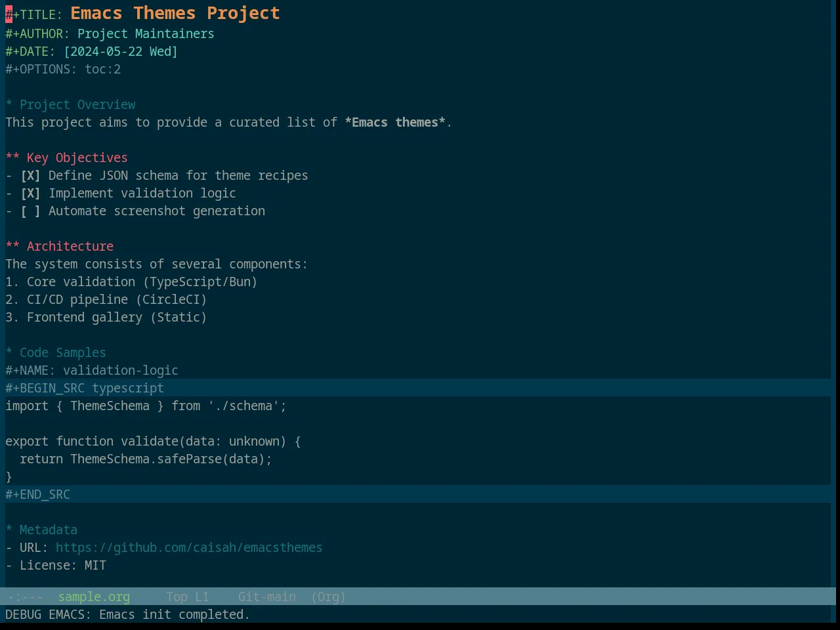Image resolution: width=840 pixels, height=630 pixels.
Task: Toggle the checked box for Define JSON schema
Action: (30, 176)
